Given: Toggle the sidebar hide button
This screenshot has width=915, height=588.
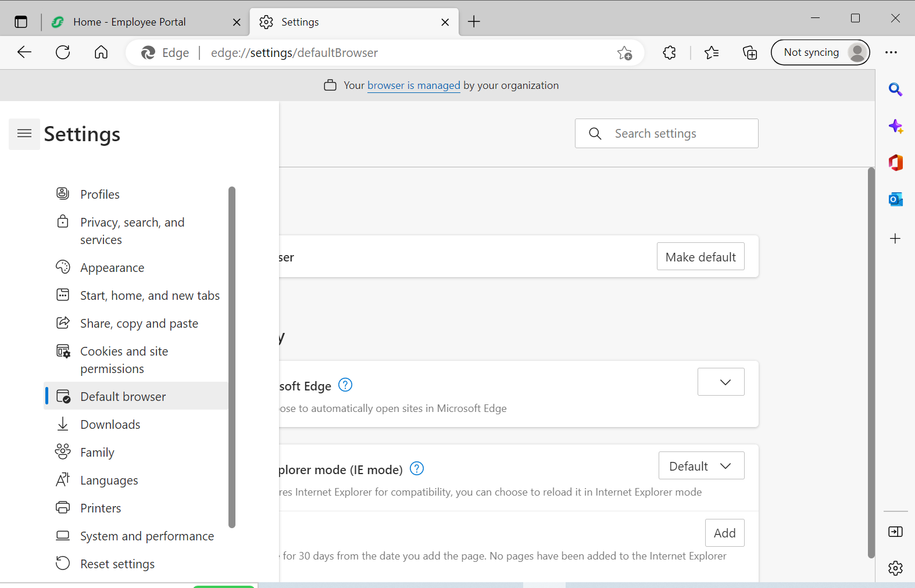Looking at the screenshot, I should click(x=895, y=532).
